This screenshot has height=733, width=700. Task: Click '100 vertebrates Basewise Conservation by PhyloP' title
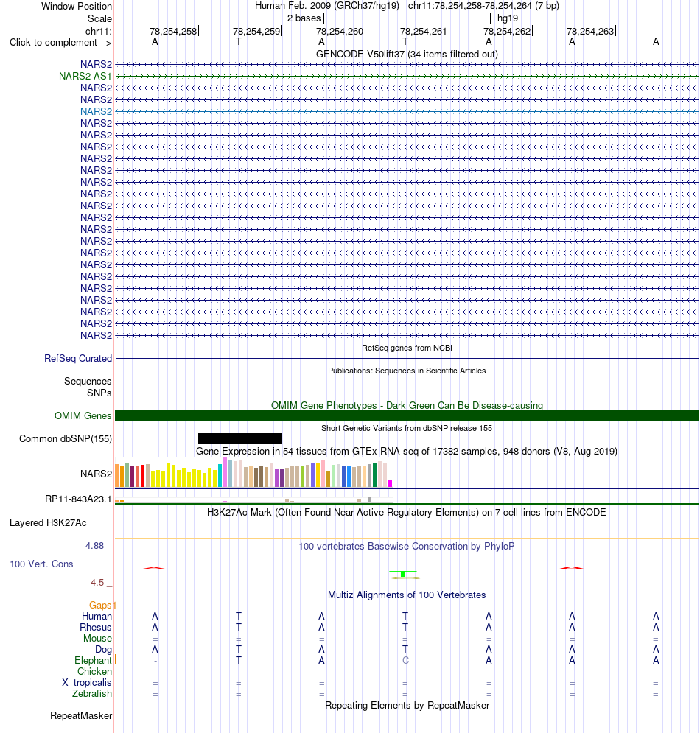(407, 546)
